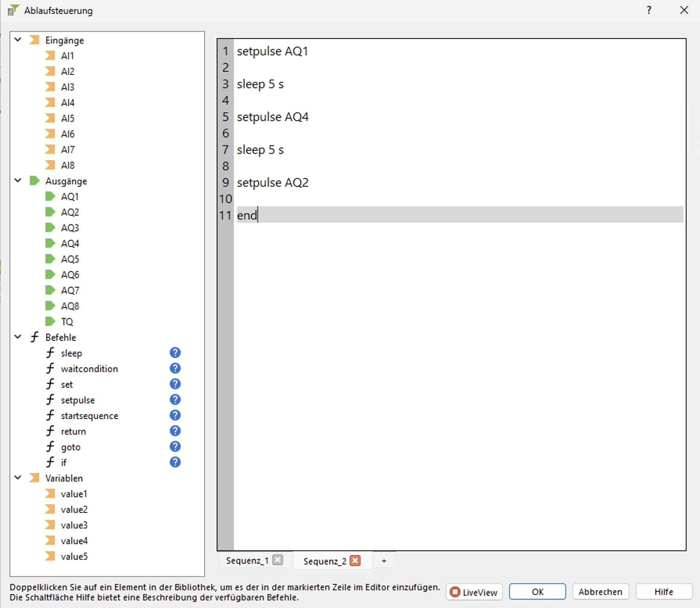
Task: Close the Sequenz_1 tab using its X icon
Action: (x=278, y=560)
